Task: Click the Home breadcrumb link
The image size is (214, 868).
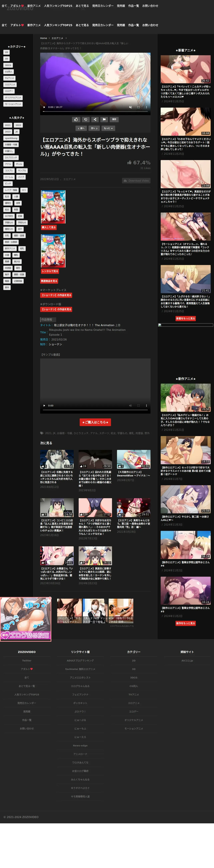Action: pos(43,38)
